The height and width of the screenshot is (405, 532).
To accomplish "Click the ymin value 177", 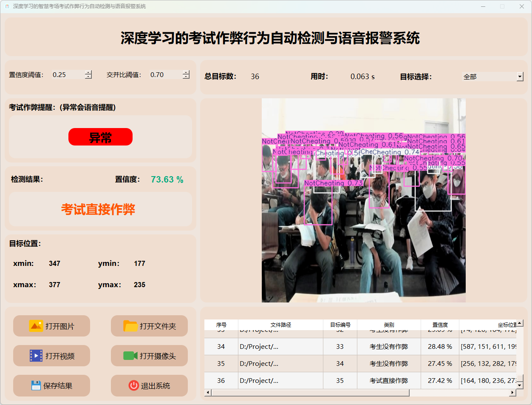I will tap(139, 263).
